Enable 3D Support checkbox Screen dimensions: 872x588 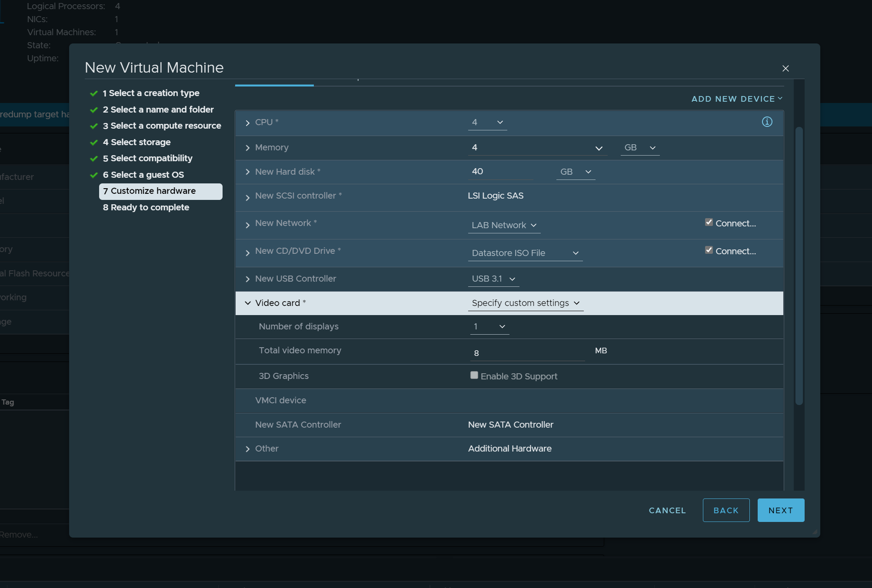(x=474, y=375)
